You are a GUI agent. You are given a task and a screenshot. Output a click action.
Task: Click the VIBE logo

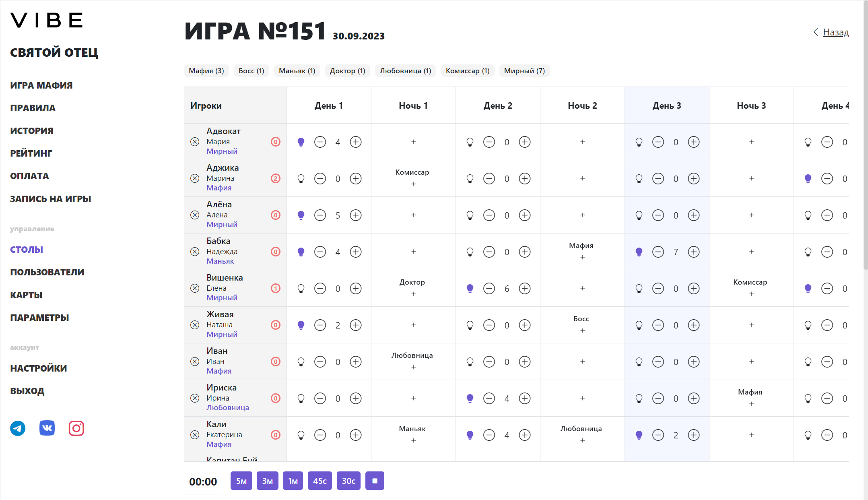point(47,20)
